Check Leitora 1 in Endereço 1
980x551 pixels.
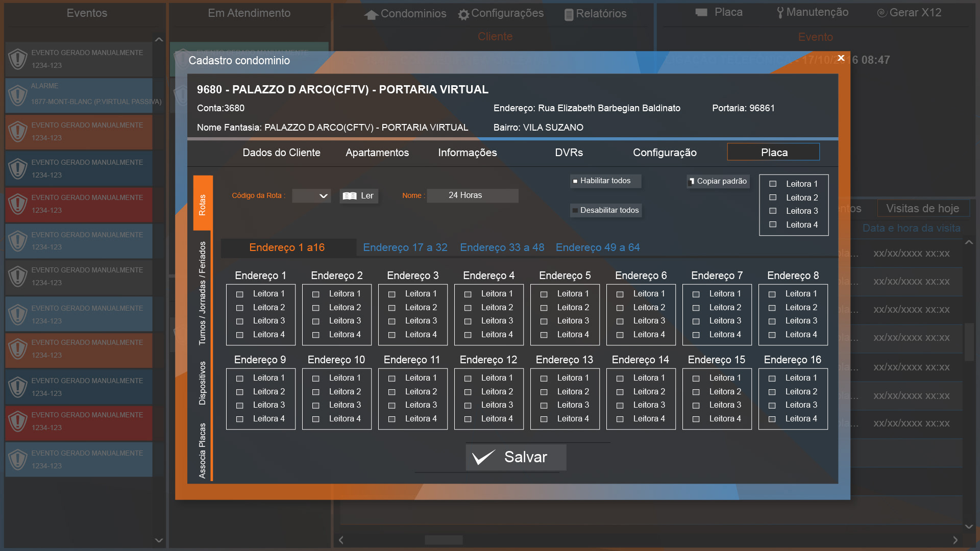coord(239,294)
